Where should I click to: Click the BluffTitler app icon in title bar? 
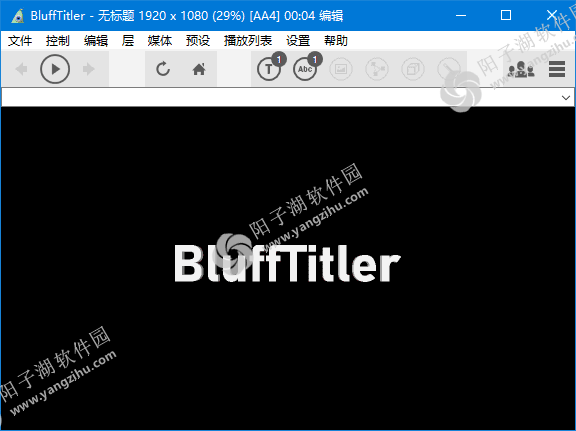click(18, 16)
